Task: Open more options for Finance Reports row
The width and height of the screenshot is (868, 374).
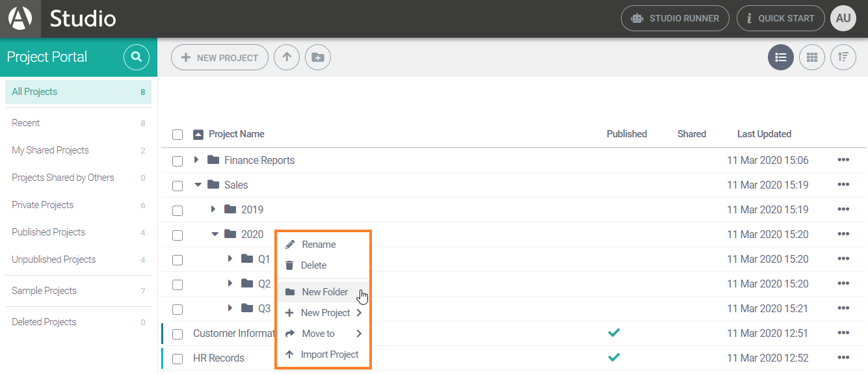Action: (843, 160)
